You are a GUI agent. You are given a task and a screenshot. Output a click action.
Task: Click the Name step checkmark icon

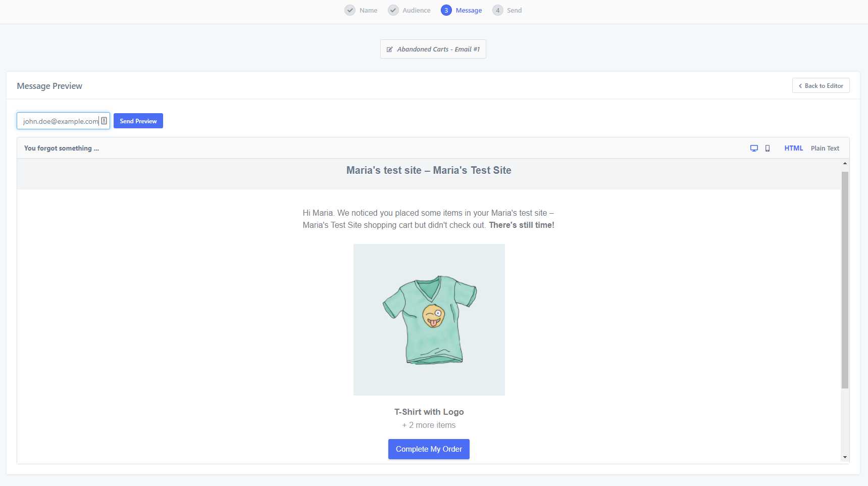click(350, 10)
